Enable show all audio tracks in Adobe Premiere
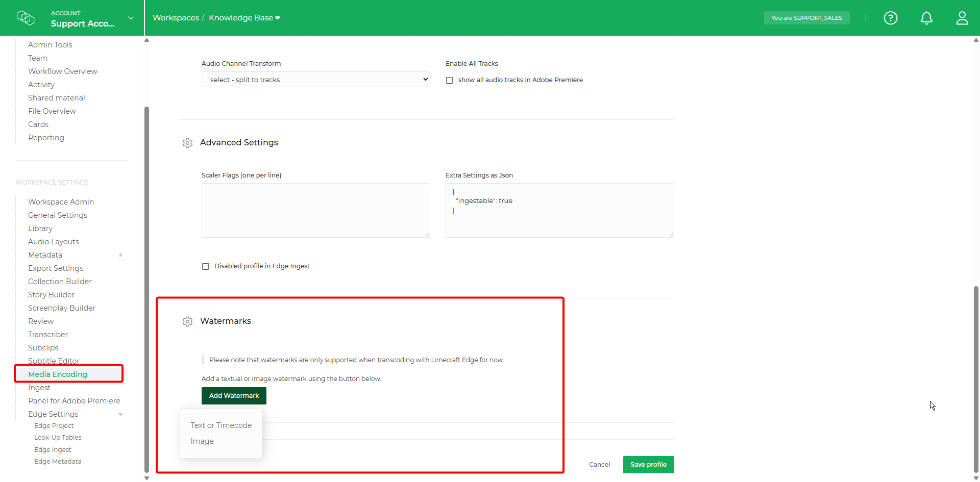980x482 pixels. (x=450, y=80)
